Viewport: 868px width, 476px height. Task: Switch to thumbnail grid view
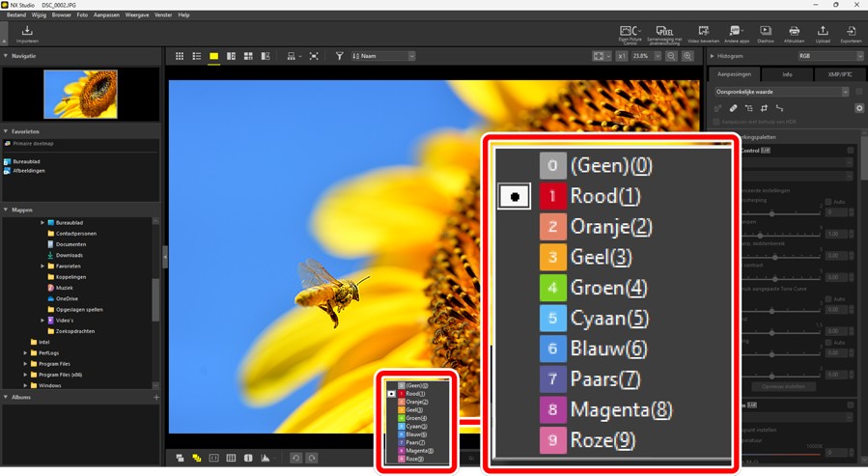coord(180,57)
